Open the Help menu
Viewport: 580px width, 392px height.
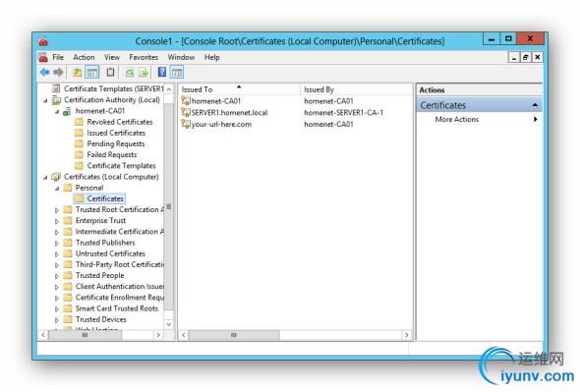212,57
